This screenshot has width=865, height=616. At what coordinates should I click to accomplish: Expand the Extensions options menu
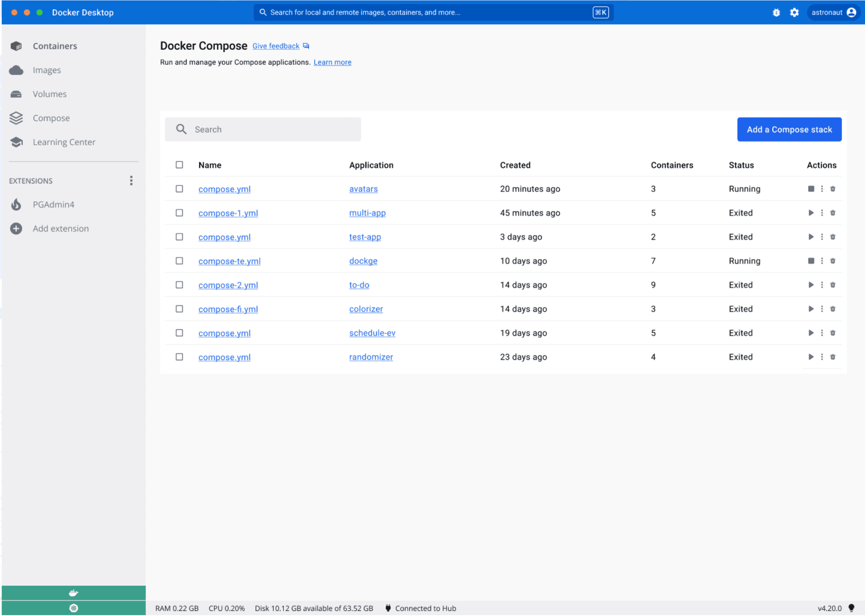pyautogui.click(x=131, y=181)
